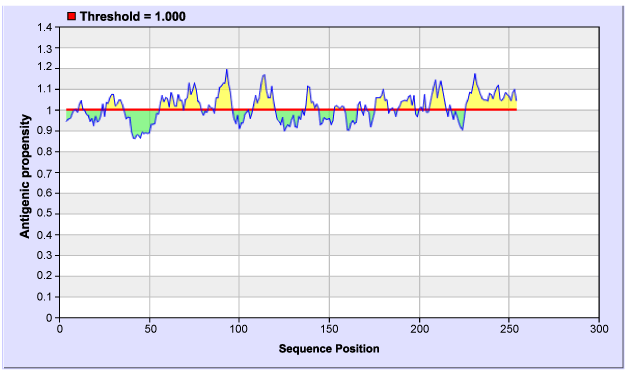Click the x-axis tick label 300

pyautogui.click(x=599, y=329)
